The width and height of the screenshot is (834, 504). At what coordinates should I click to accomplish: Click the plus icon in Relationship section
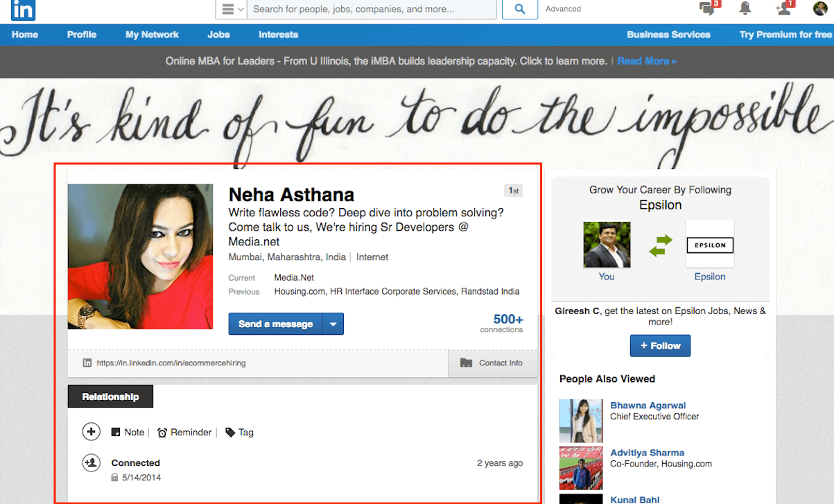coord(91,432)
